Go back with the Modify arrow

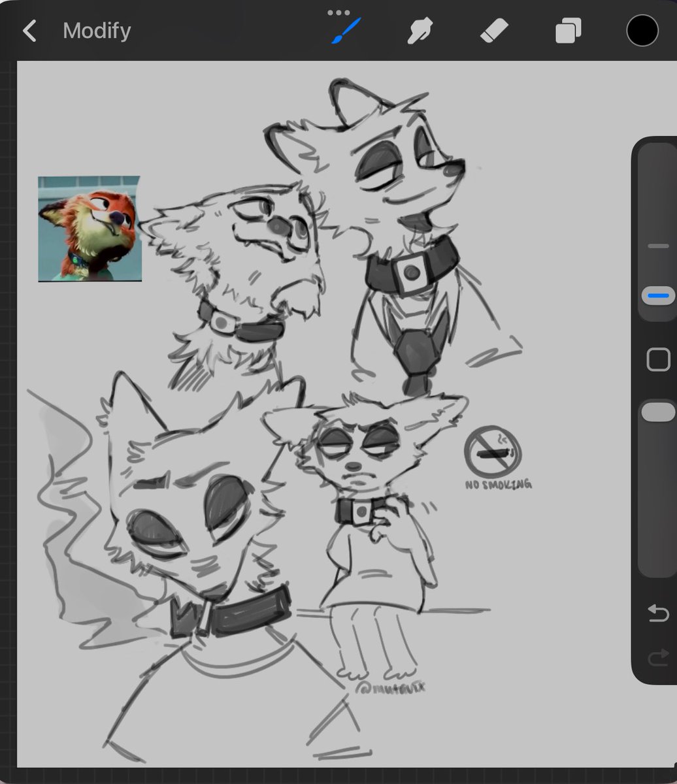(29, 31)
